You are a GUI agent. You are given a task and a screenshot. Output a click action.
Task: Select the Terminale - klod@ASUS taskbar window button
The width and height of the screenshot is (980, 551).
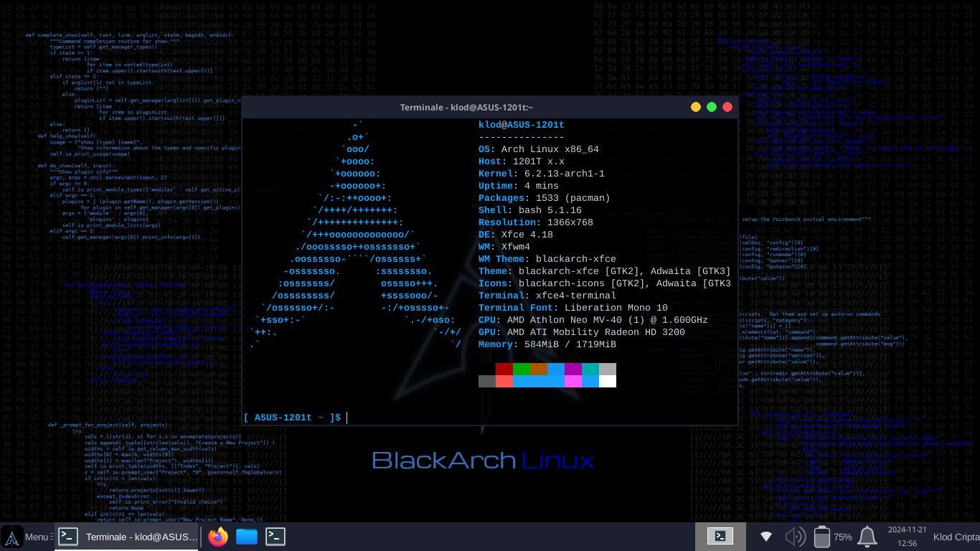pyautogui.click(x=128, y=537)
